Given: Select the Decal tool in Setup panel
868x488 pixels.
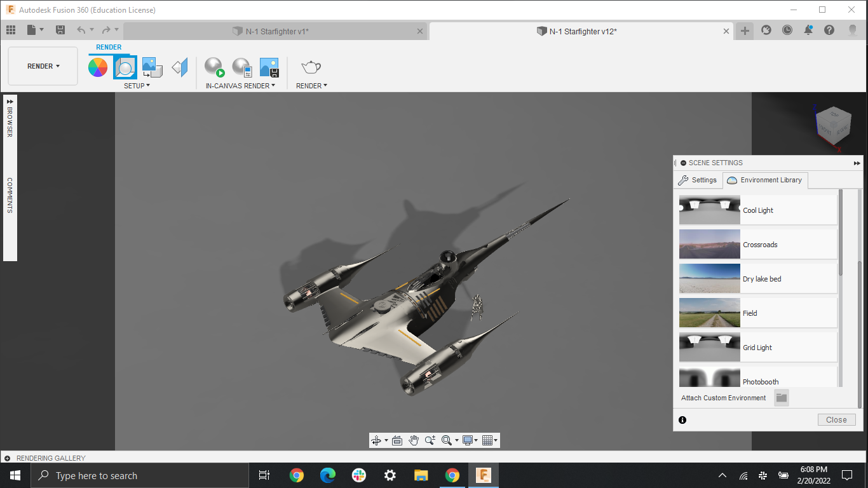Looking at the screenshot, I should point(179,66).
